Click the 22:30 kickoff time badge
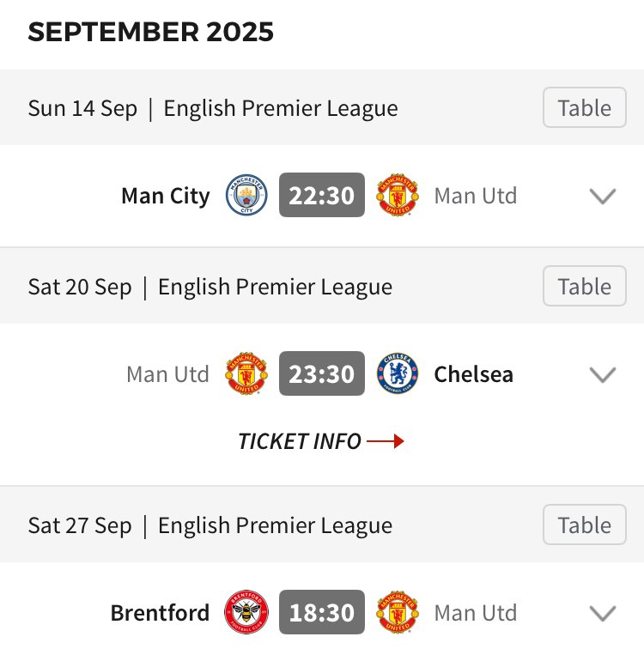The width and height of the screenshot is (644, 661). (x=322, y=195)
